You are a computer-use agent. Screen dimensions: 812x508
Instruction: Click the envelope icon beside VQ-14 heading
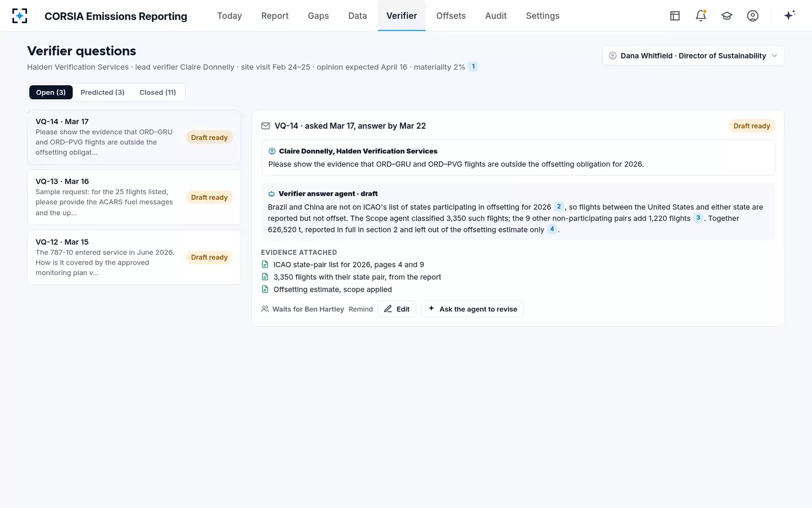tap(266, 126)
